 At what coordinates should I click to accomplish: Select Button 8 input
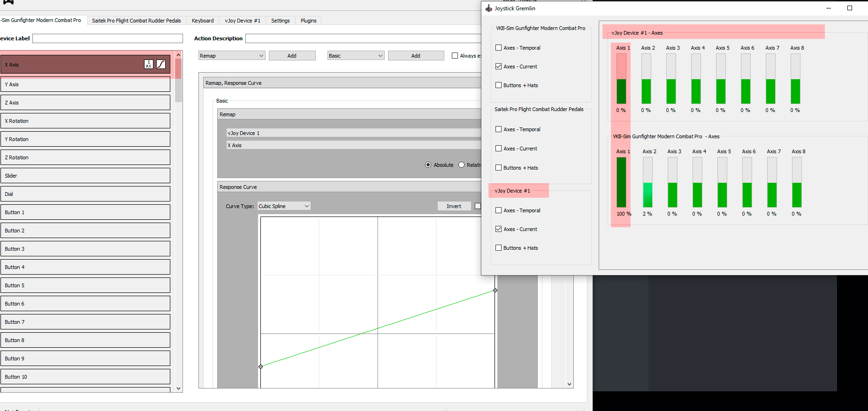[x=85, y=340]
